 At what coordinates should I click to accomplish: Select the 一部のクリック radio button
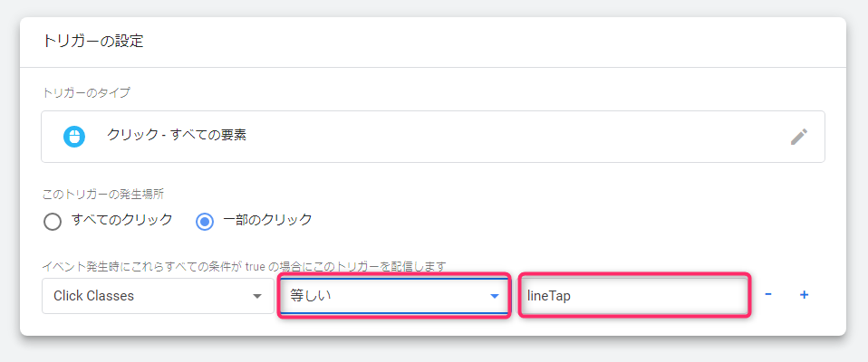pyautogui.click(x=205, y=222)
